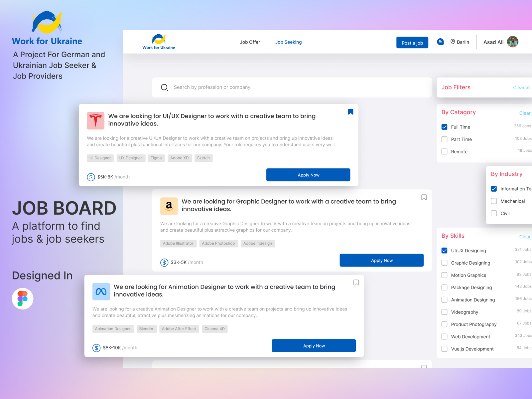Uncheck the UI/UX Designing skill
Image resolution: width=532 pixels, height=399 pixels.
coord(444,251)
